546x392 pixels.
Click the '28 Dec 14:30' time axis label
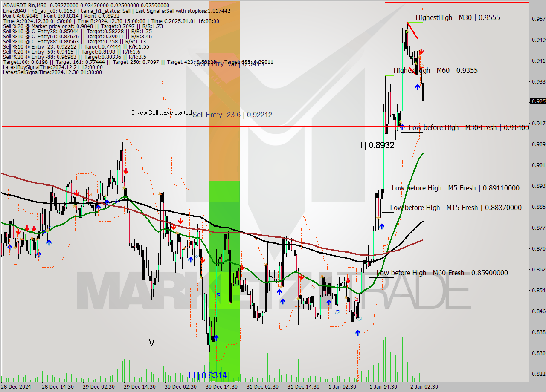pos(58,387)
